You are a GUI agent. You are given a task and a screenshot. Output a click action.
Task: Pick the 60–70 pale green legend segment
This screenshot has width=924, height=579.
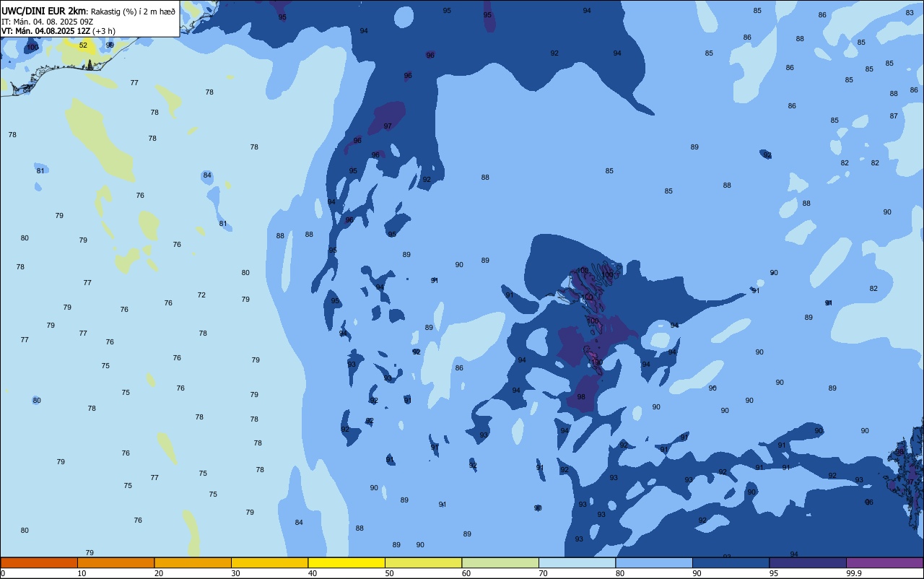[500, 562]
